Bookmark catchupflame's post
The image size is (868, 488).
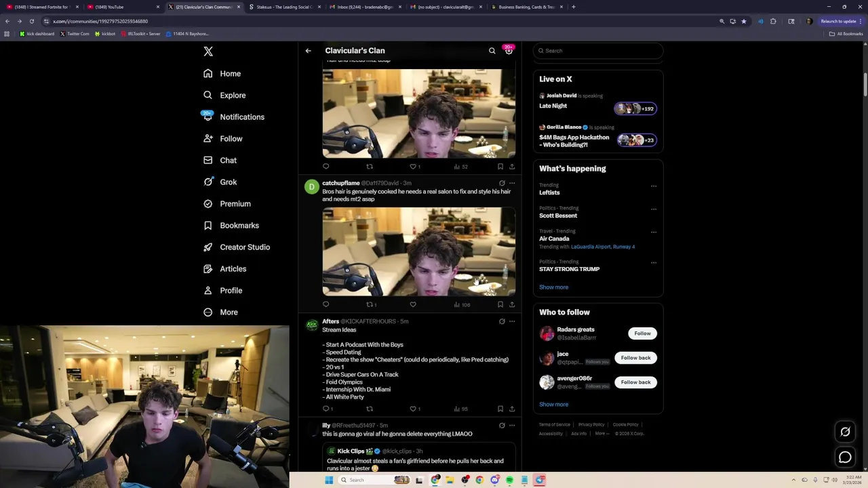(x=500, y=304)
